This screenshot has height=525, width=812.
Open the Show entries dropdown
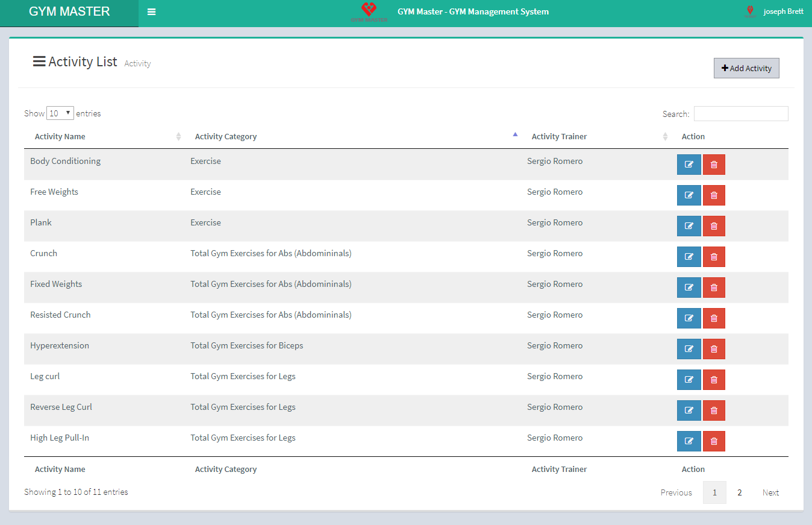pyautogui.click(x=60, y=113)
